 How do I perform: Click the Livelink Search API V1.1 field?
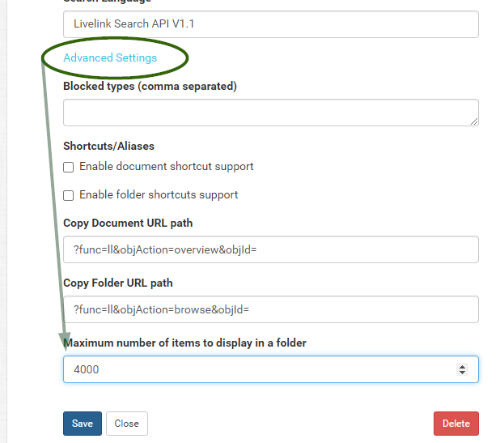(270, 24)
